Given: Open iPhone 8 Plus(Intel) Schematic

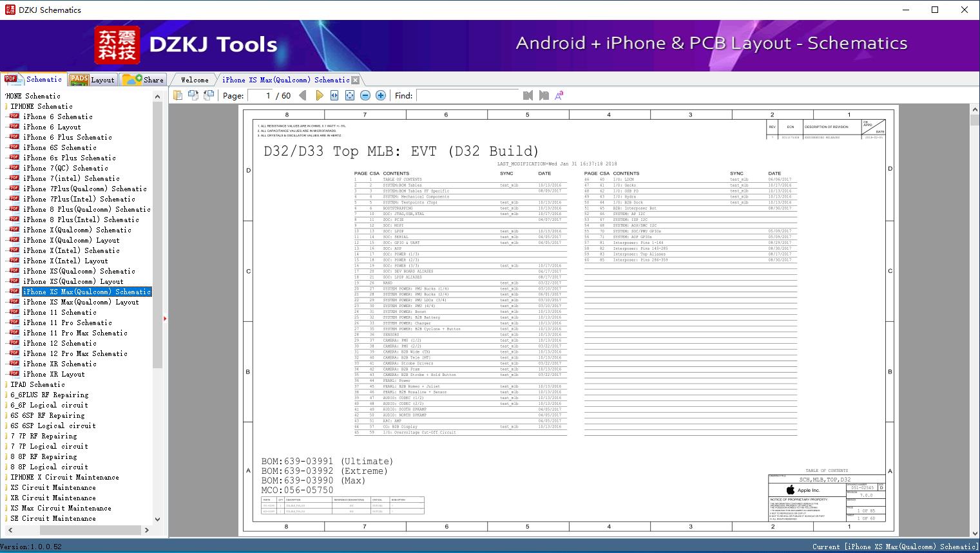Looking at the screenshot, I should [81, 220].
